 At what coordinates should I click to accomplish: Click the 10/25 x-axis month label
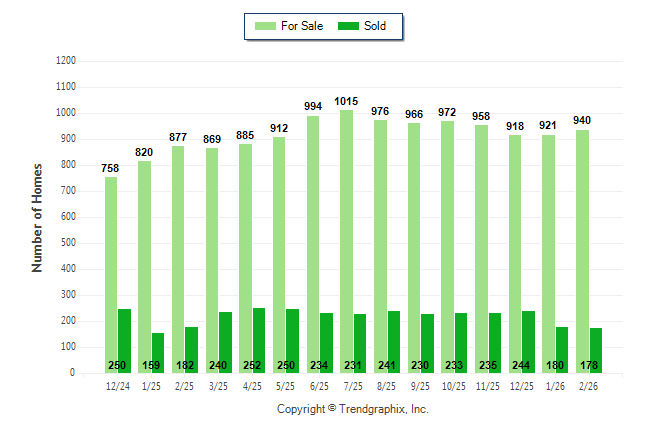[455, 385]
